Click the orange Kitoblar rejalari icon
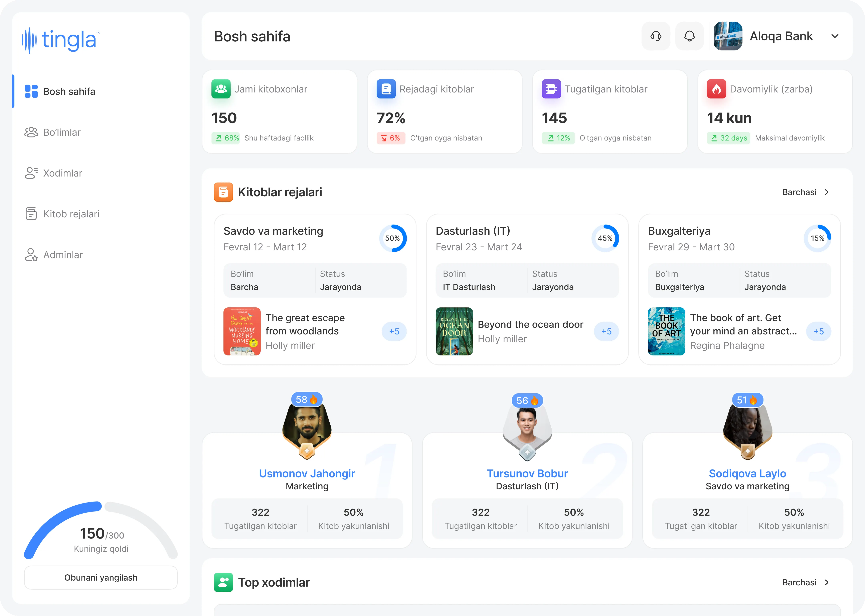Viewport: 865px width, 616px height. [223, 192]
